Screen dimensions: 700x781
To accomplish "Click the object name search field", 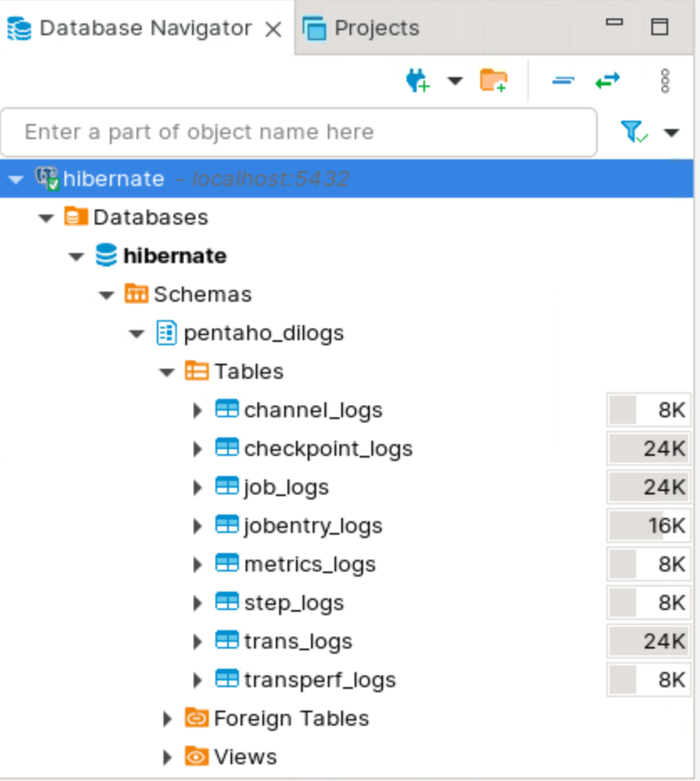I will pos(298,132).
